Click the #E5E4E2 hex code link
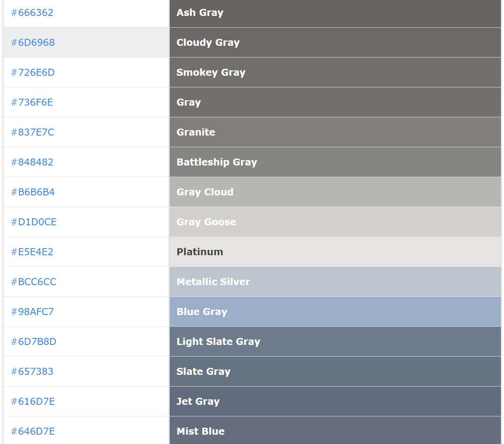The height and width of the screenshot is (444, 504). tap(32, 252)
